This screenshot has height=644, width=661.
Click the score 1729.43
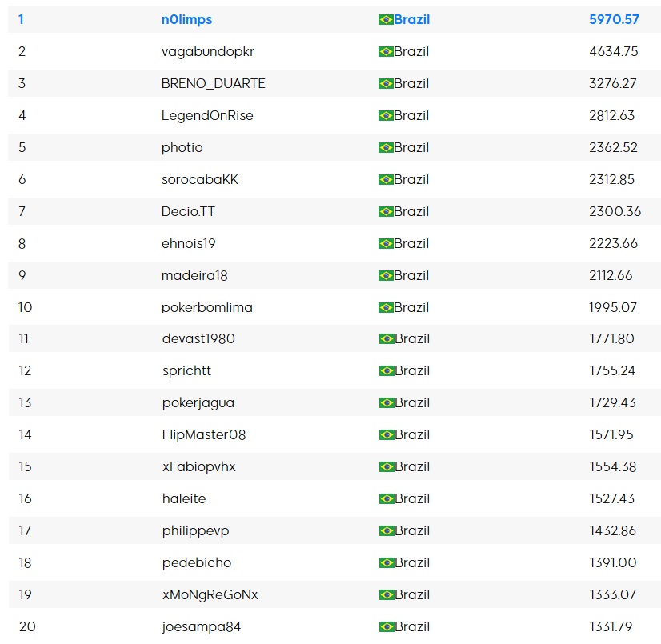pyautogui.click(x=612, y=403)
